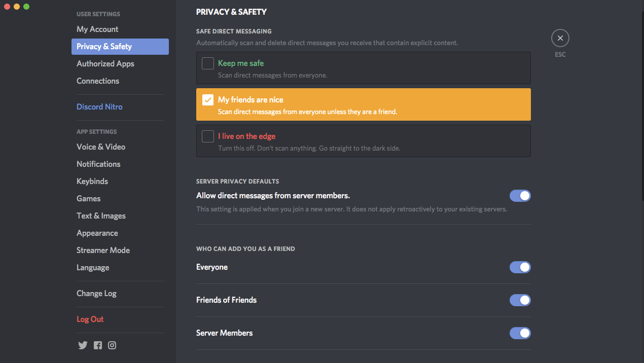Open Discord's Facebook icon link
Image resolution: width=644 pixels, height=363 pixels.
(98, 345)
